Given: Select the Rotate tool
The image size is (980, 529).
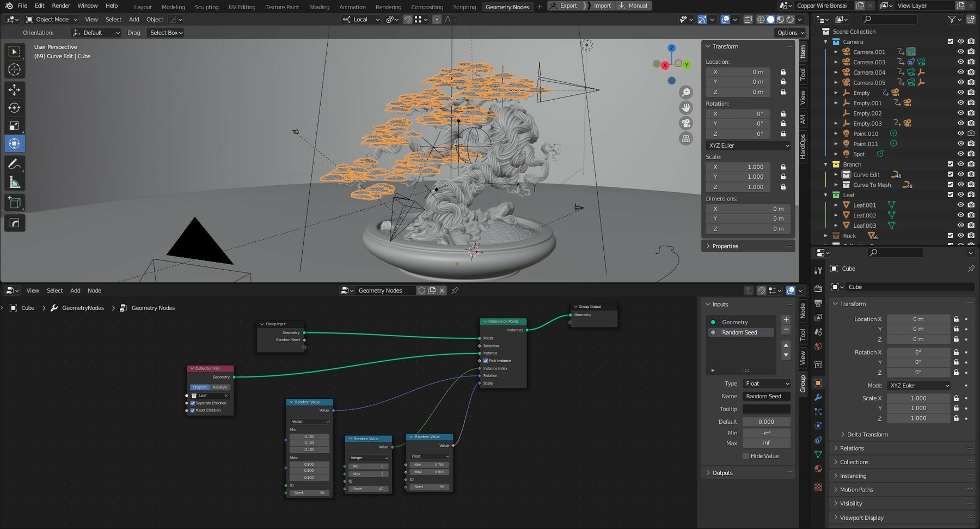Looking at the screenshot, I should click(15, 108).
